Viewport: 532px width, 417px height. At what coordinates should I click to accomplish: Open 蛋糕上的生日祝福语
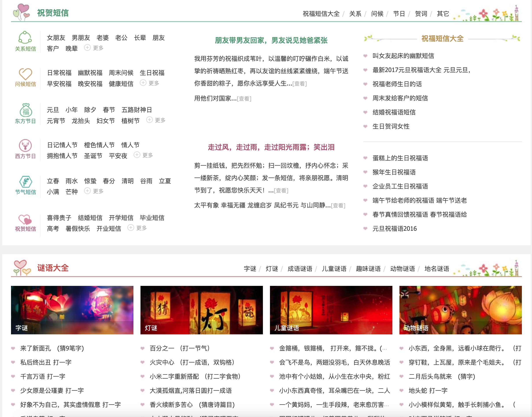coord(400,158)
